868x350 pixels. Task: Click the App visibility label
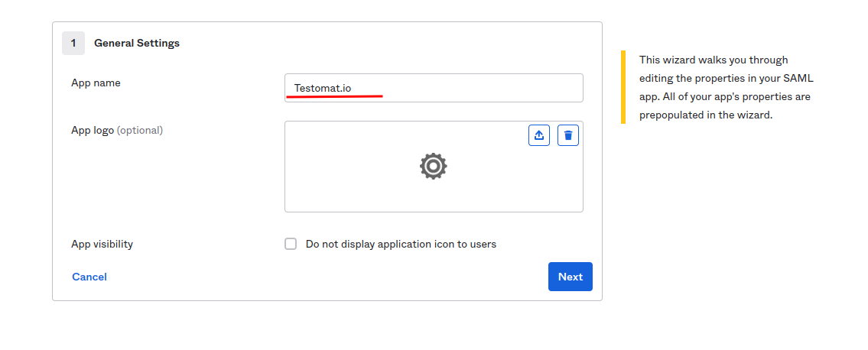[x=102, y=245]
